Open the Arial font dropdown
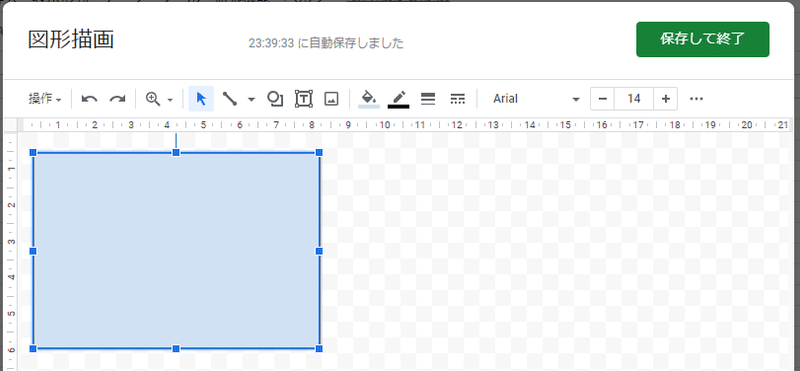 coord(535,99)
